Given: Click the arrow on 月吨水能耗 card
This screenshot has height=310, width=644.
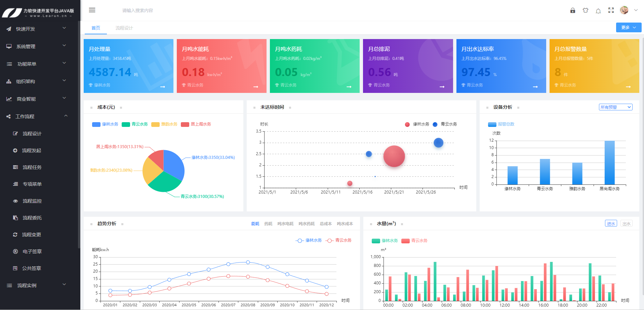Looking at the screenshot, I should click(256, 87).
